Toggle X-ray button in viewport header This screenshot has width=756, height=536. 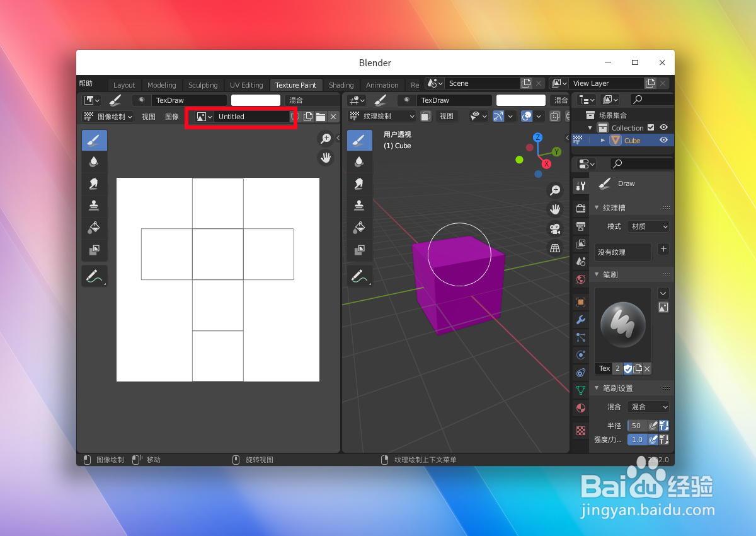[x=555, y=116]
